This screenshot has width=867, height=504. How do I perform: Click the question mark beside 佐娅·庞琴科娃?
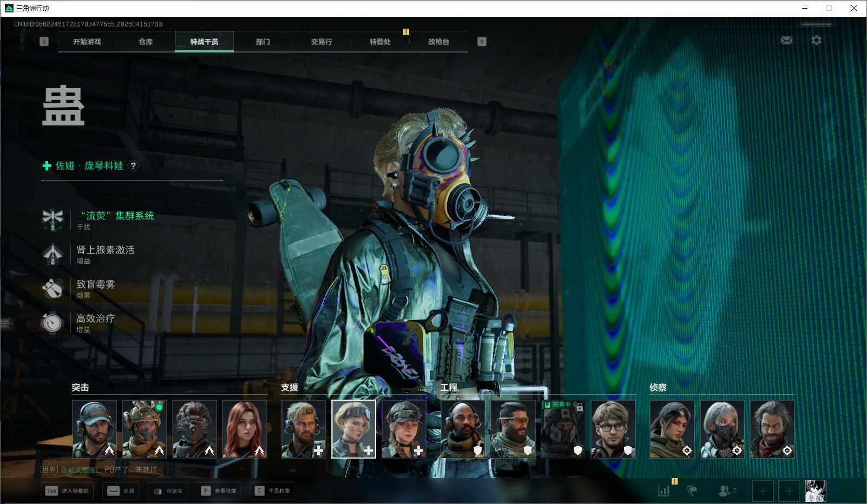click(x=133, y=166)
